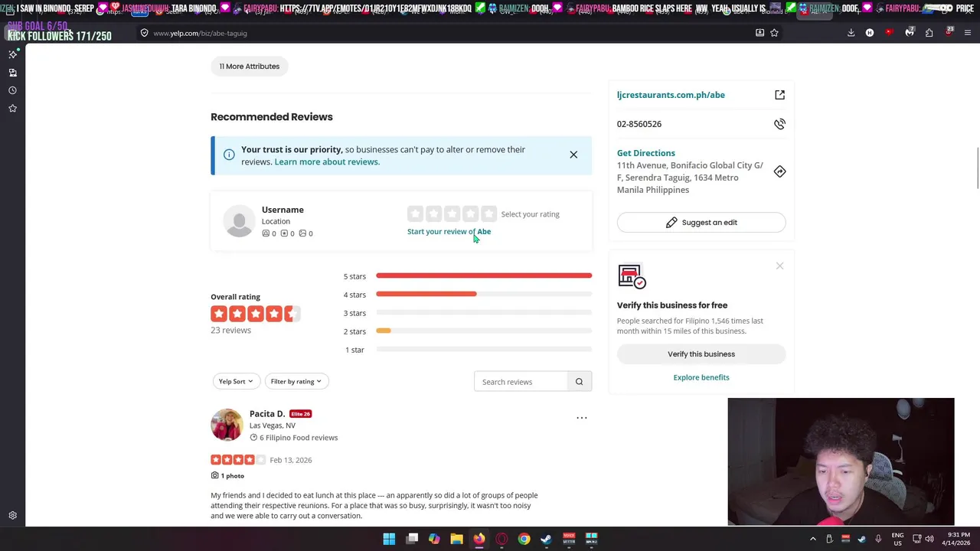The width and height of the screenshot is (980, 551).
Task: Click the '23 reviews' count text
Action: [230, 330]
